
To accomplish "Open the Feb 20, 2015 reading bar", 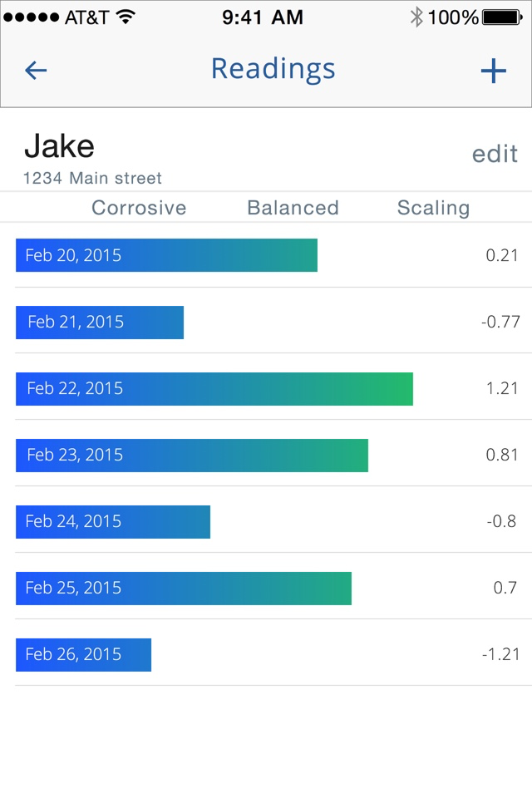I will click(166, 255).
